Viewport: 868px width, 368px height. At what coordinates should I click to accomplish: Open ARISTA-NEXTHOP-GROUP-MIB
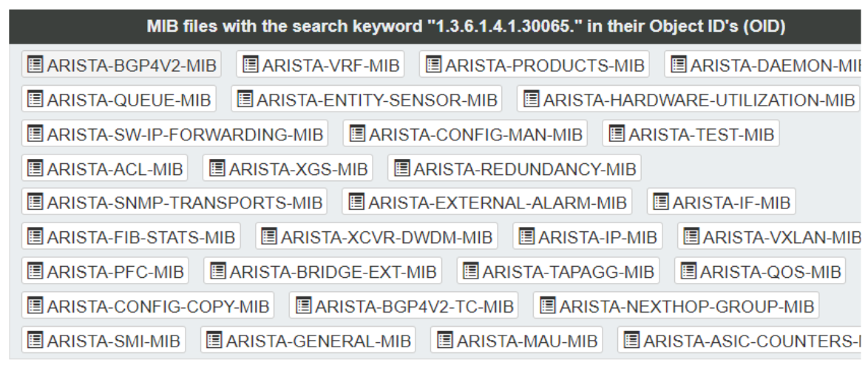tap(676, 305)
